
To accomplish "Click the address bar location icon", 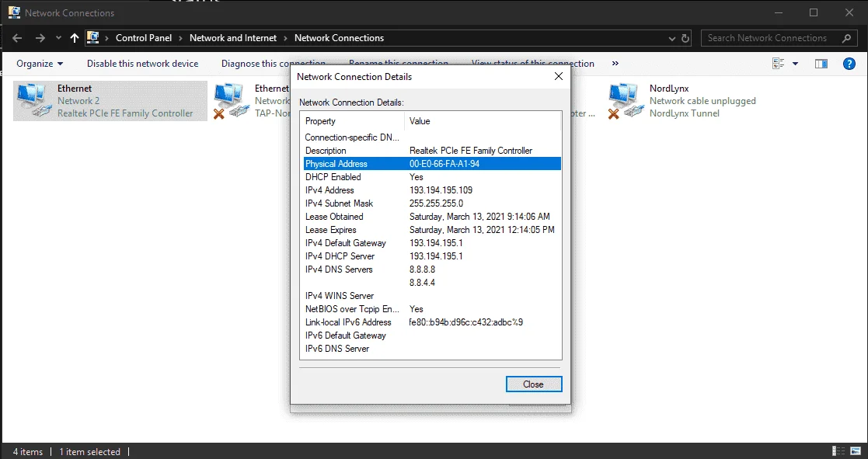I will click(93, 37).
